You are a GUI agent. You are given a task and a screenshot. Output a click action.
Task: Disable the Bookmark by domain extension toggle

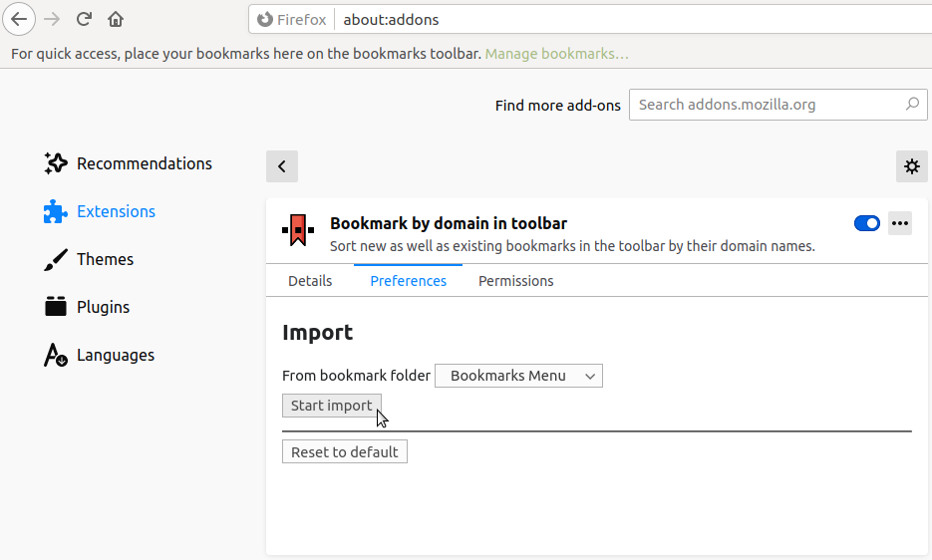866,223
